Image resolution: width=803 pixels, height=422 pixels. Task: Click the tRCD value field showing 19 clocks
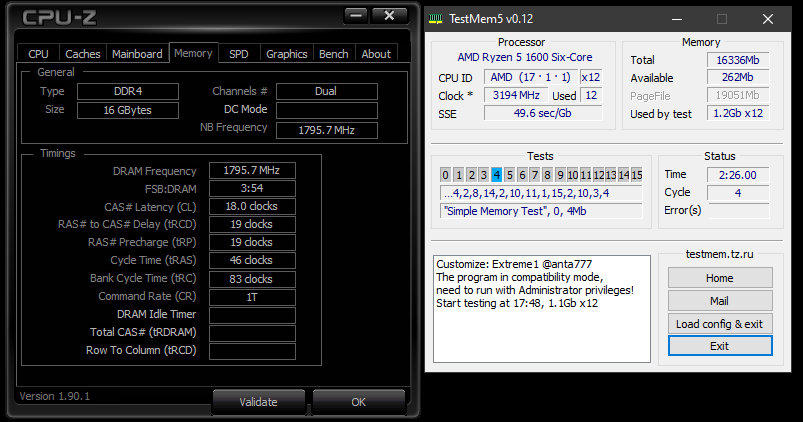click(252, 224)
